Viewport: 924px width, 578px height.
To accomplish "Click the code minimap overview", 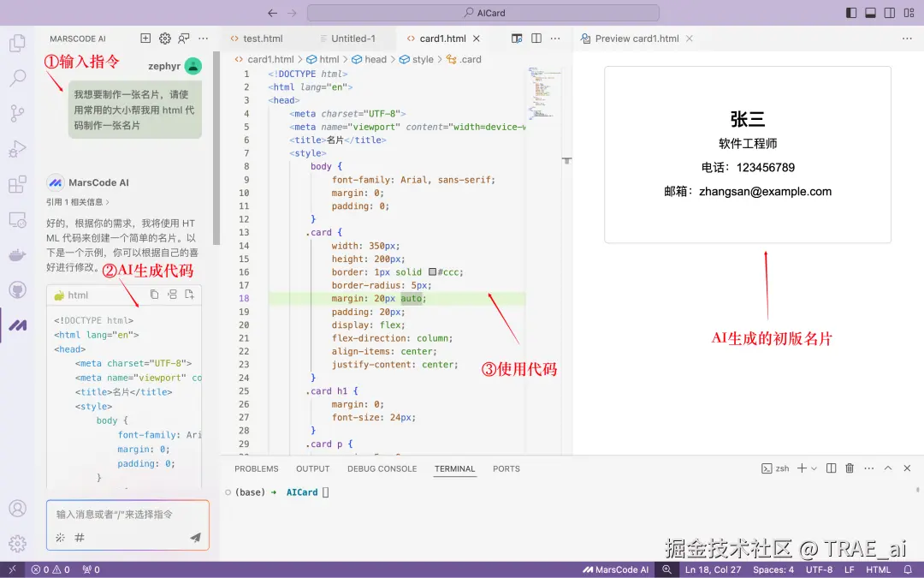I will click(x=543, y=93).
